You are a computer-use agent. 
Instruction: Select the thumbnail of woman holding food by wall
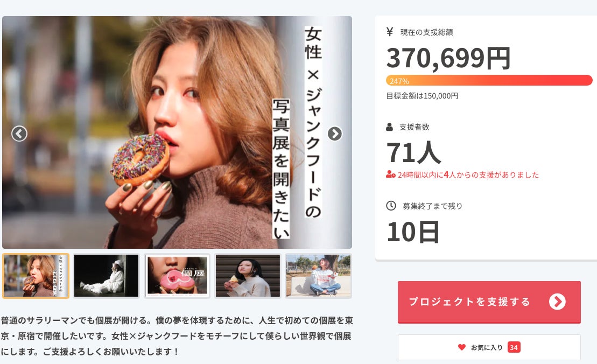[x=248, y=276]
